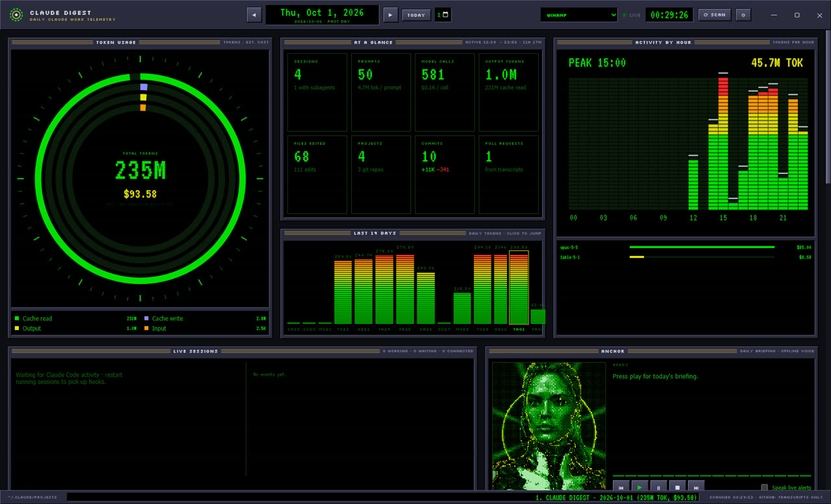This screenshot has height=504, width=831.
Task: Click the Anchor portrait thumbnail
Action: 549,426
